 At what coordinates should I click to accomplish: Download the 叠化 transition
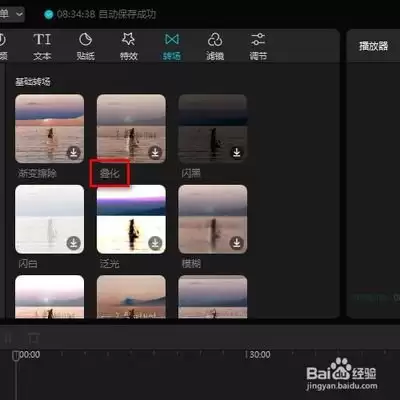[155, 153]
